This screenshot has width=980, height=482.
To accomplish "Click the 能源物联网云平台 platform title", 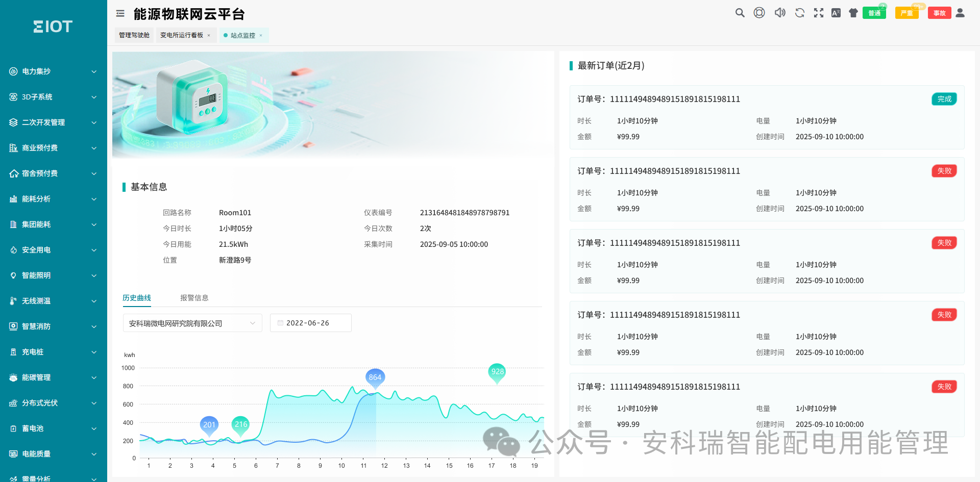I will click(x=189, y=14).
